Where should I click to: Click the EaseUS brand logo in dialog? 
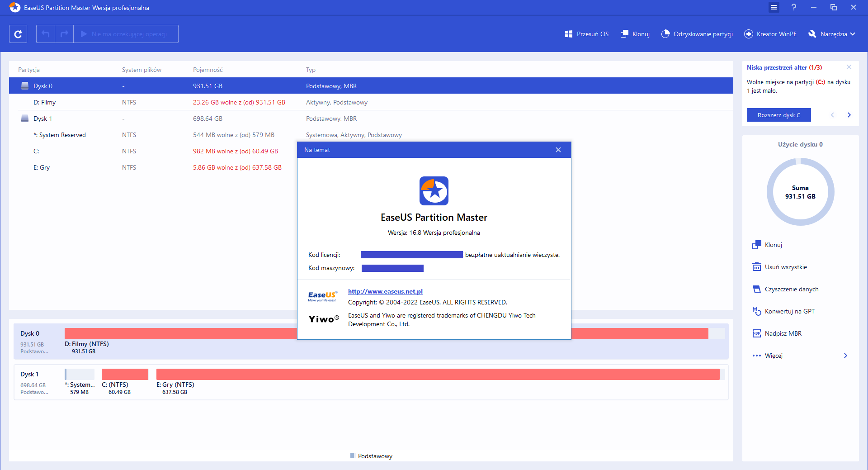pyautogui.click(x=323, y=296)
